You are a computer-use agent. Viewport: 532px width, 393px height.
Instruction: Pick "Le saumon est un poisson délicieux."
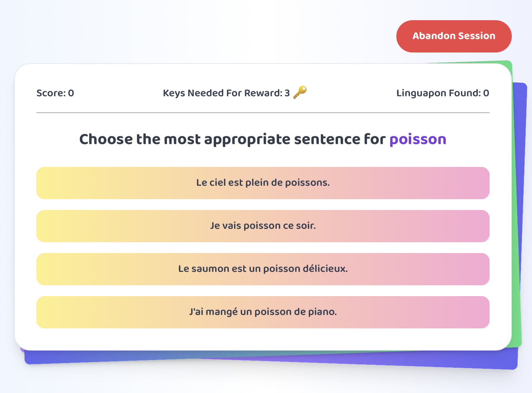(263, 269)
